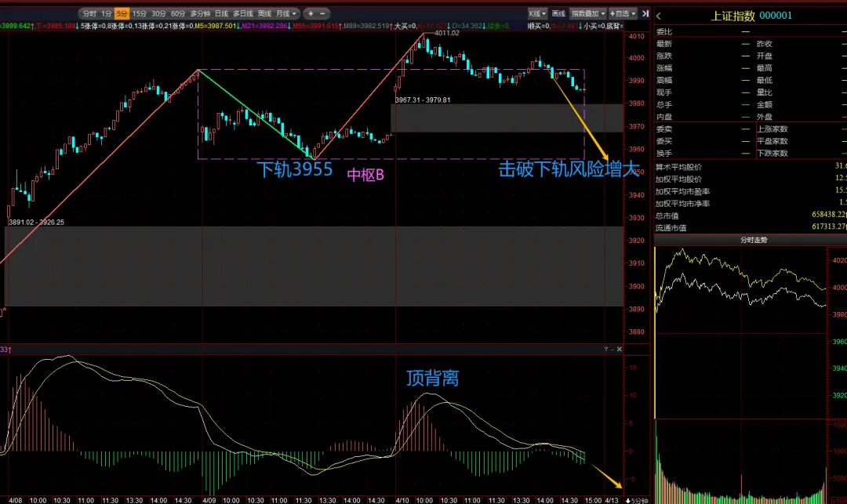This screenshot has width=847, height=504.
Task: Zoom out chart with minus button
Action: tap(322, 13)
